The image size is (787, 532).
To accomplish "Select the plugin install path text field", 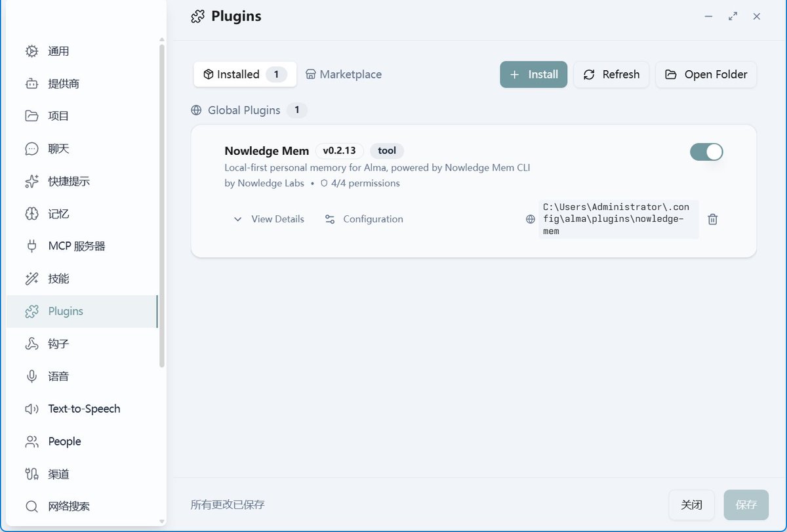I will tap(618, 219).
